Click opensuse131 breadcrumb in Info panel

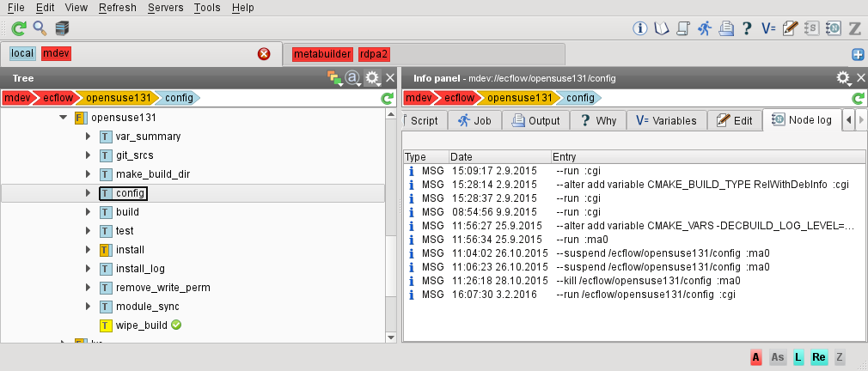point(525,98)
